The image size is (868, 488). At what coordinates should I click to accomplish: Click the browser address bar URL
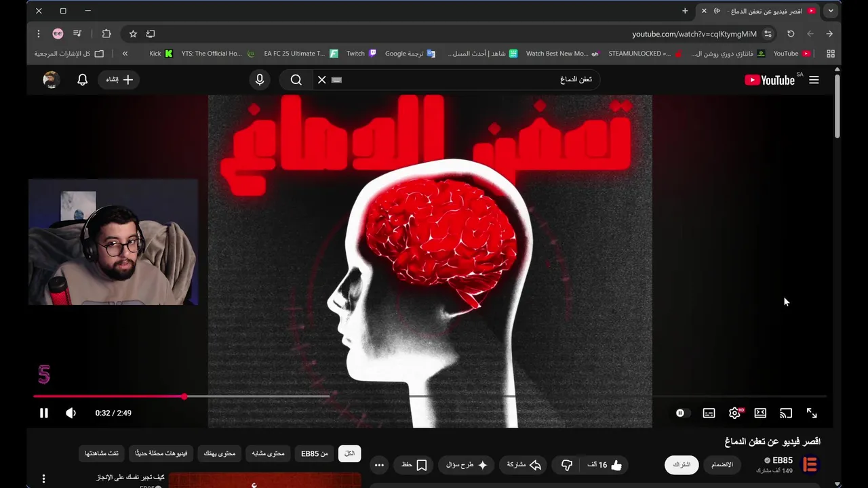click(694, 34)
